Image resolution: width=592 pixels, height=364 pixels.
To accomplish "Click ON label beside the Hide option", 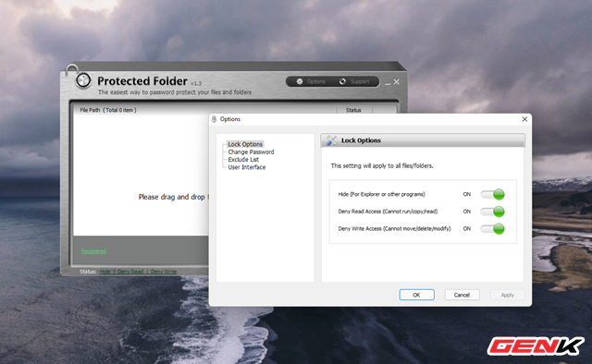I will [467, 194].
